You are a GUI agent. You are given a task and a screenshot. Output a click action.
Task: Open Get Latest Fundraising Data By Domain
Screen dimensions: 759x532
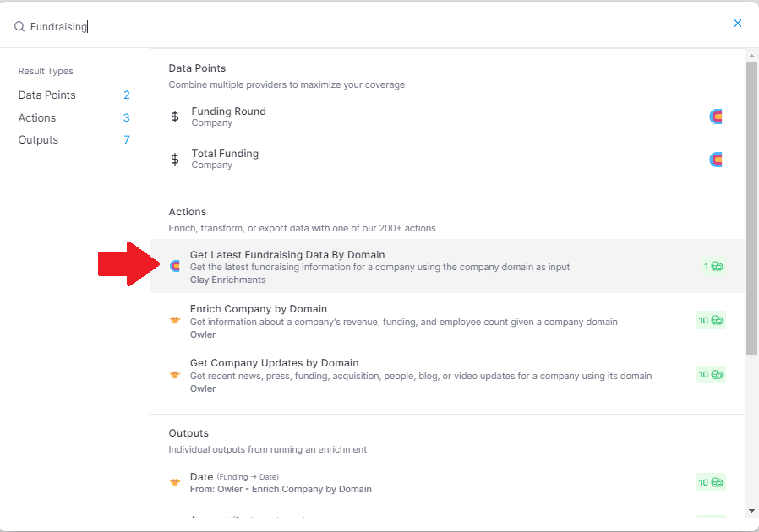(287, 255)
